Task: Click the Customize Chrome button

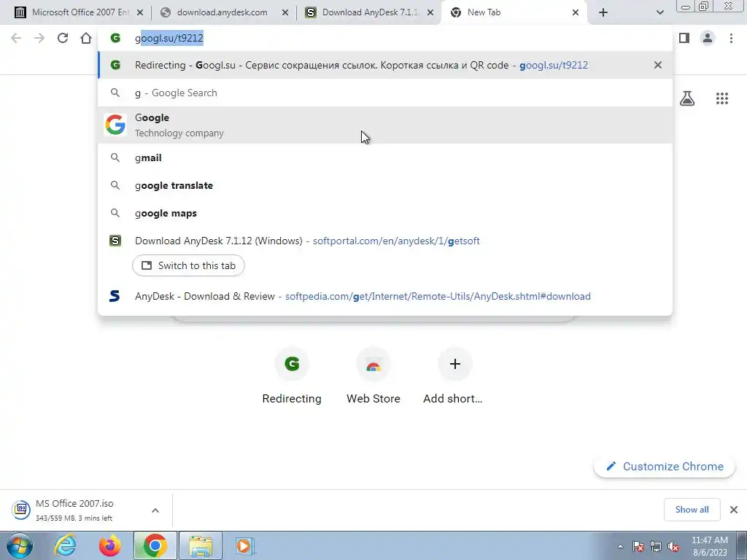Action: coord(665,466)
